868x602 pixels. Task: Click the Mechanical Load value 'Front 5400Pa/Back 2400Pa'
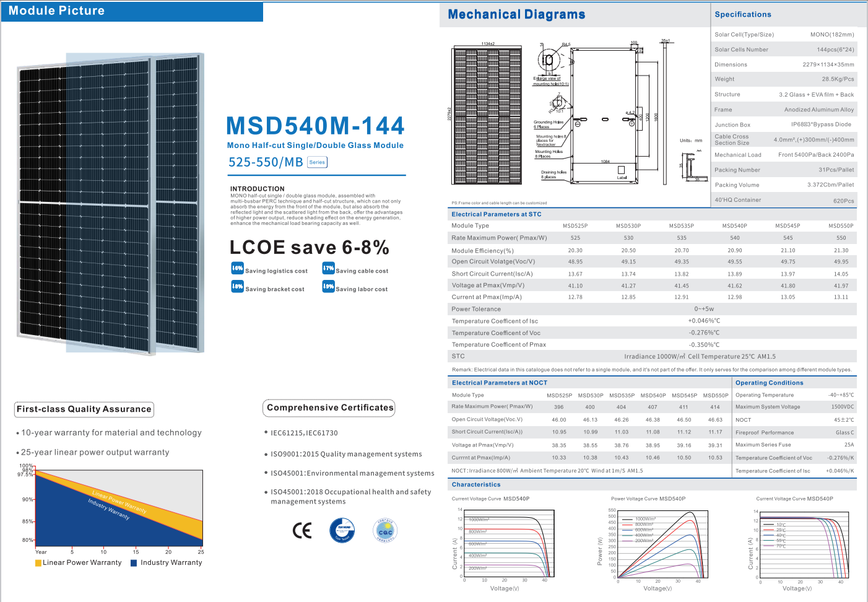(816, 155)
